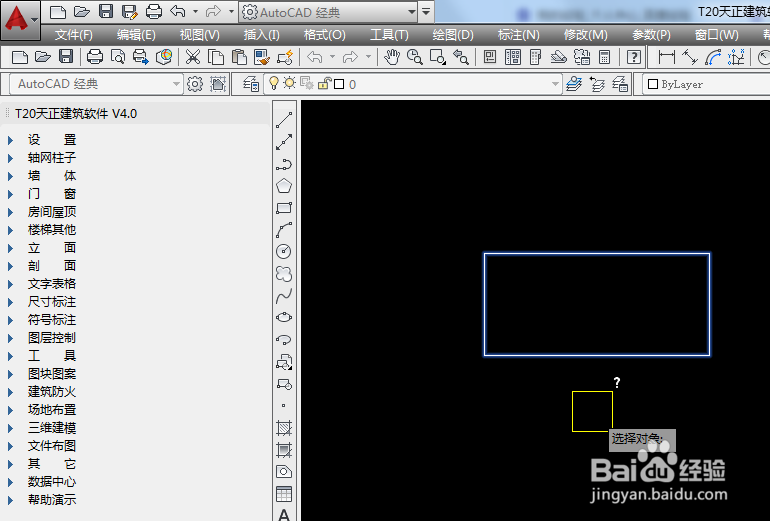Select the Table tool
This screenshot has width=770, height=521.
click(284, 494)
